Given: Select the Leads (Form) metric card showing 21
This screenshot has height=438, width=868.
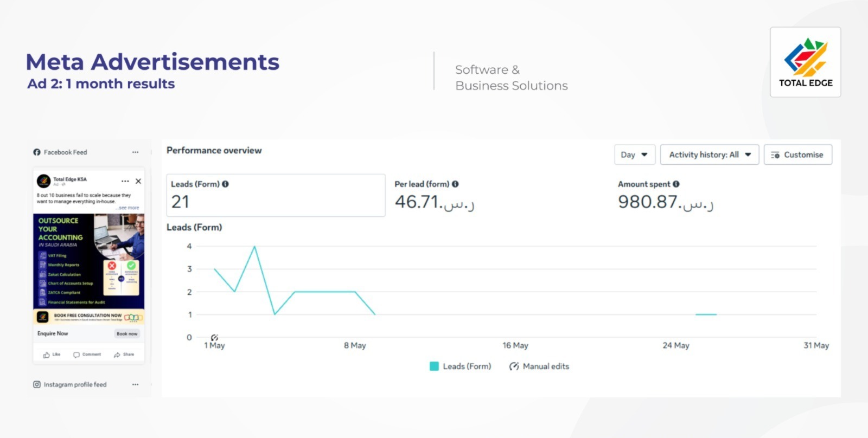Looking at the screenshot, I should pyautogui.click(x=276, y=195).
